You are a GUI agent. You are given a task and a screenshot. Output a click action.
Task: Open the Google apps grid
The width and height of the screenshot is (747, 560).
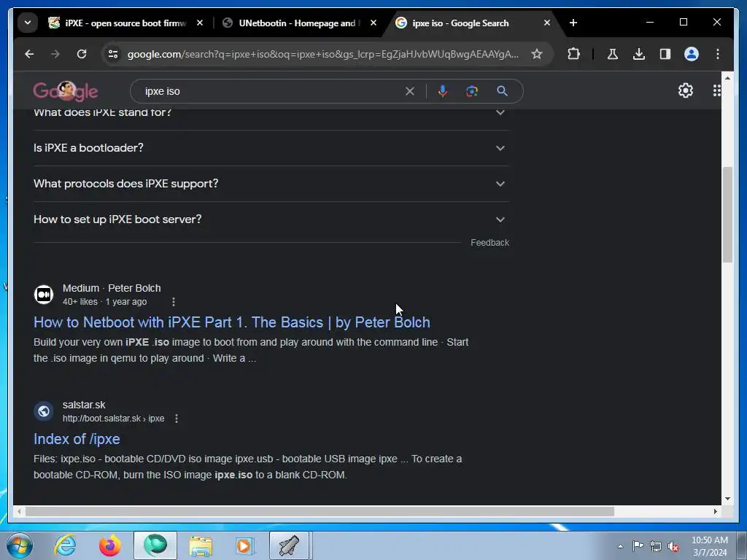[716, 90]
